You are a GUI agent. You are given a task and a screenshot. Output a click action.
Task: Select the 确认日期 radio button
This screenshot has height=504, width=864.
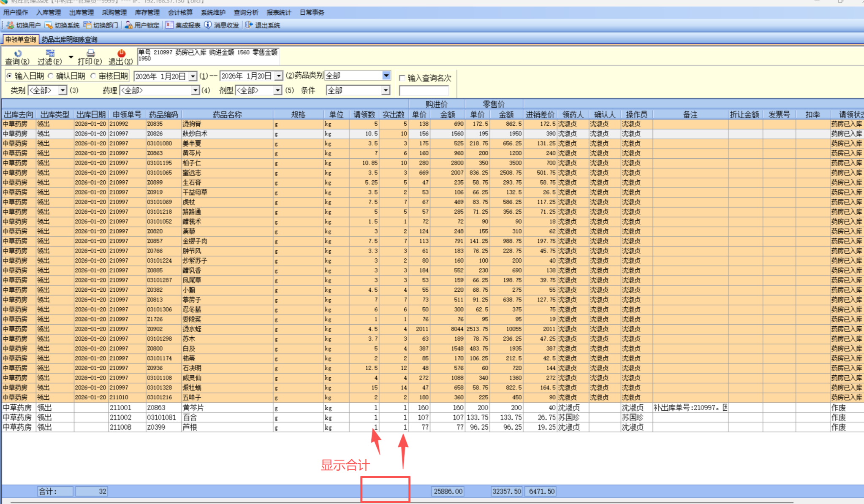[51, 76]
